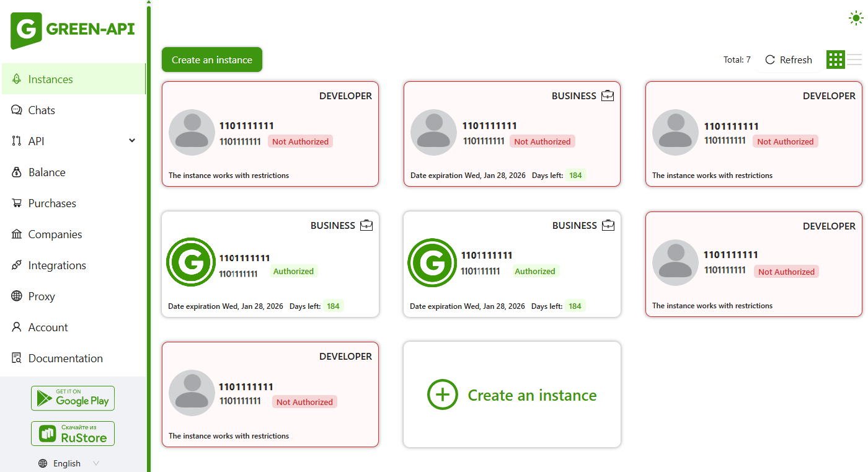Image resolution: width=868 pixels, height=472 pixels.
Task: Click the globe icon beside English
Action: pos(43,463)
